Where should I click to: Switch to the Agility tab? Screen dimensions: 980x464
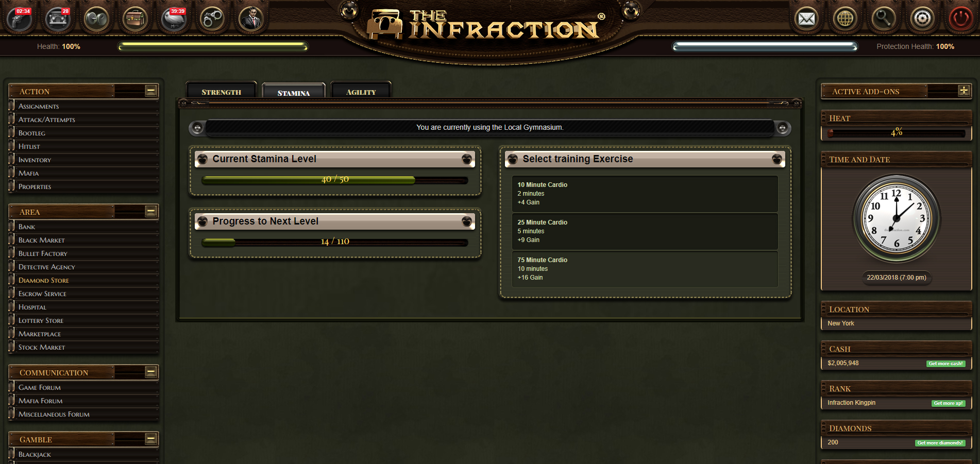click(x=361, y=91)
